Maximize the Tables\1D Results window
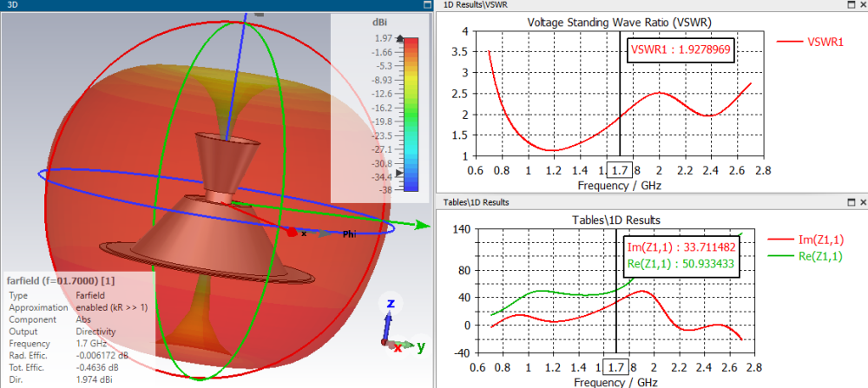This screenshot has width=868, height=388. (851, 202)
